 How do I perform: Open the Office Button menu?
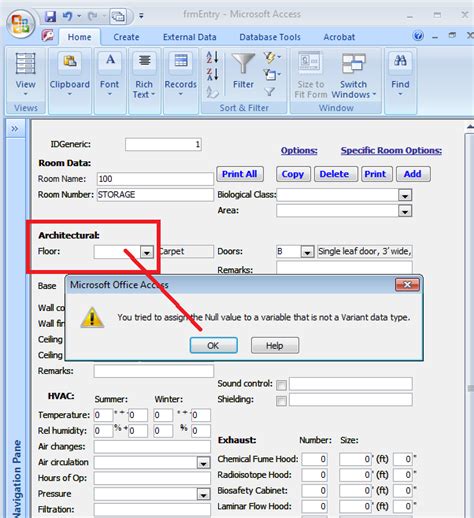click(x=20, y=23)
